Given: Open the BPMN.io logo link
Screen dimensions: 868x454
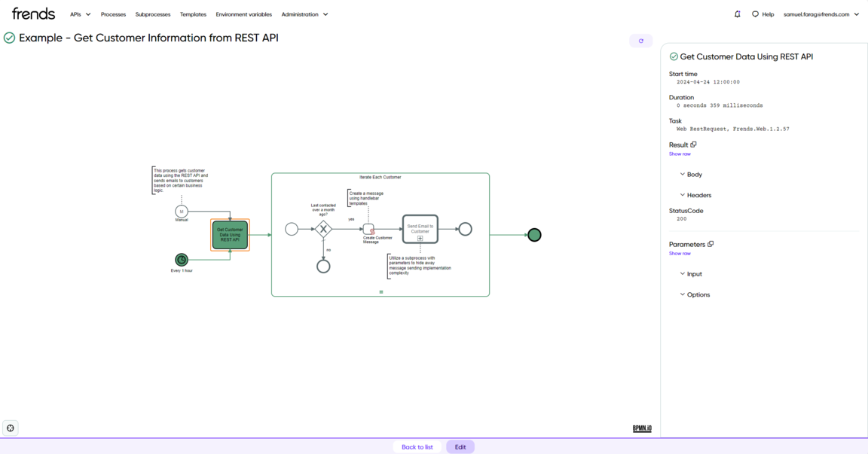Looking at the screenshot, I should 642,428.
